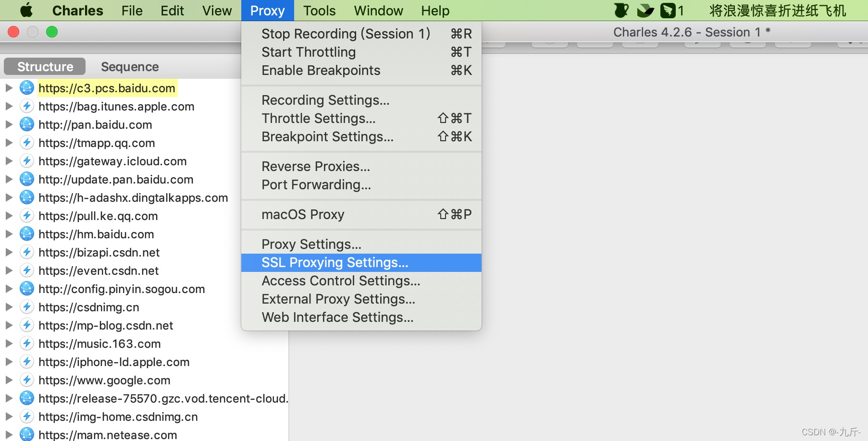Image resolution: width=868 pixels, height=441 pixels.
Task: Expand the https://bag.itunes.apple.com node
Action: (9, 106)
